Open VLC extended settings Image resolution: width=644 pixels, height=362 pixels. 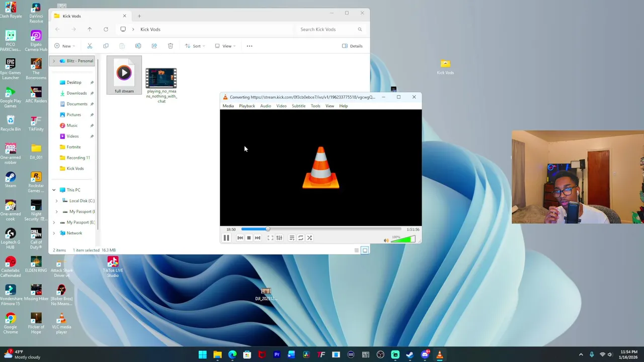point(279,238)
